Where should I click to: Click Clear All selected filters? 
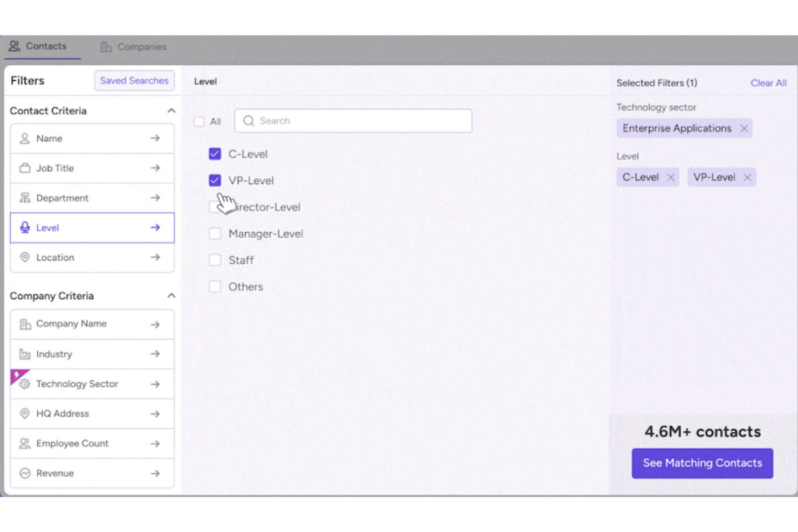point(768,83)
